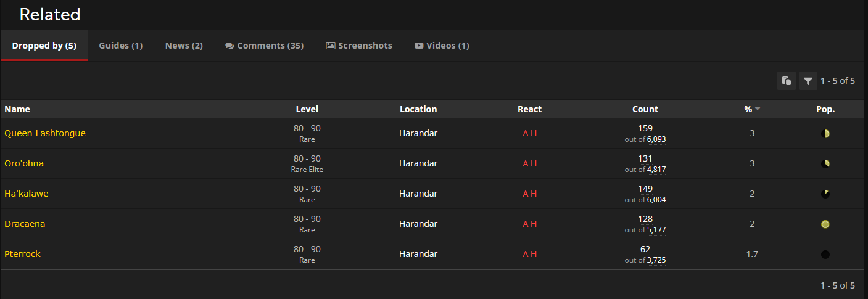
Task: Click Oro'ohna's population pie icon
Action: (x=825, y=163)
